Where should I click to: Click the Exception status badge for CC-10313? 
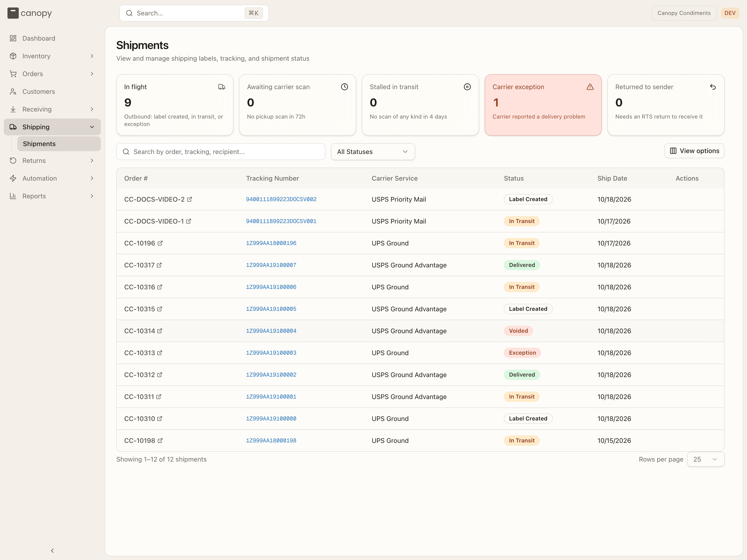click(522, 353)
